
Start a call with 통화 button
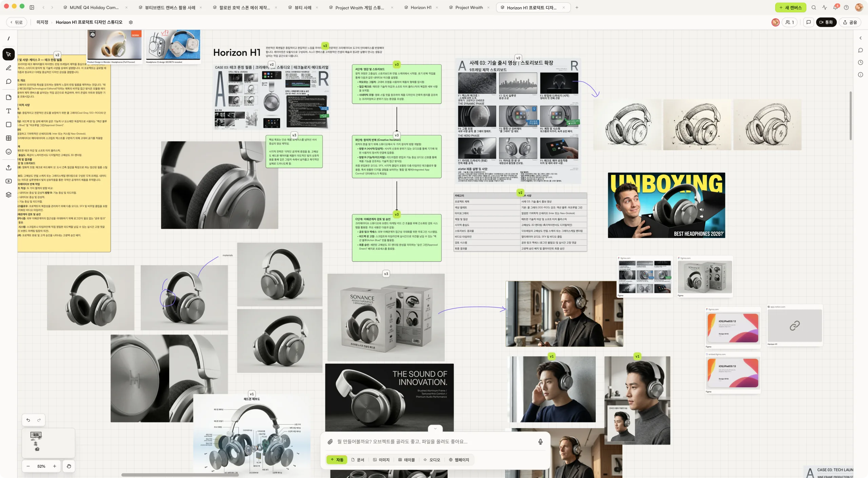tap(826, 22)
